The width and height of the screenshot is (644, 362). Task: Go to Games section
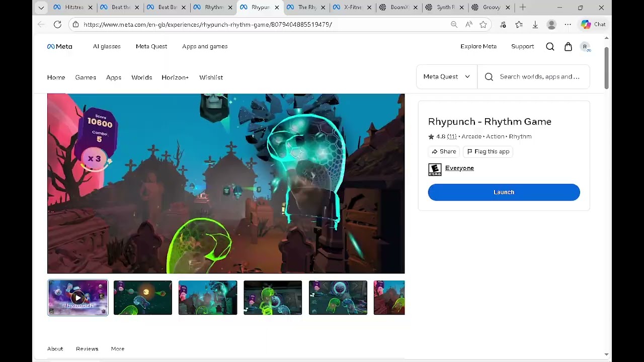(86, 77)
